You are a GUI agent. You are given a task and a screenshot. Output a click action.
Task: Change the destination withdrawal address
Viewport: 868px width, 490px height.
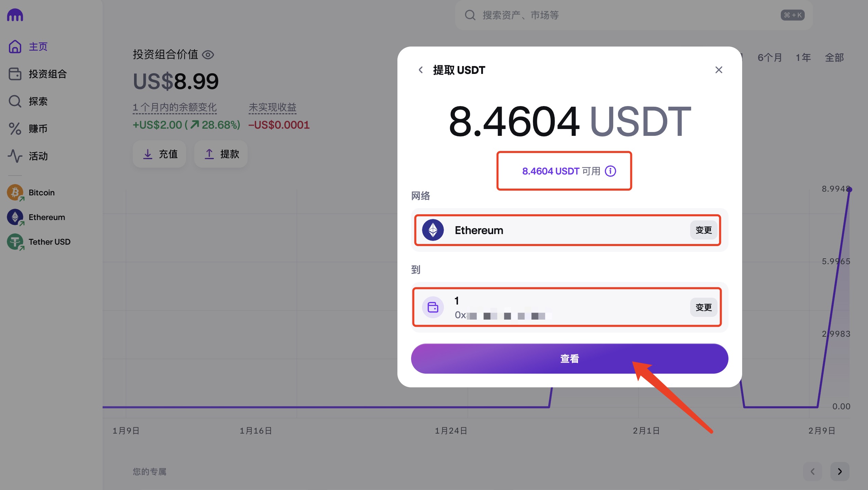coord(703,307)
